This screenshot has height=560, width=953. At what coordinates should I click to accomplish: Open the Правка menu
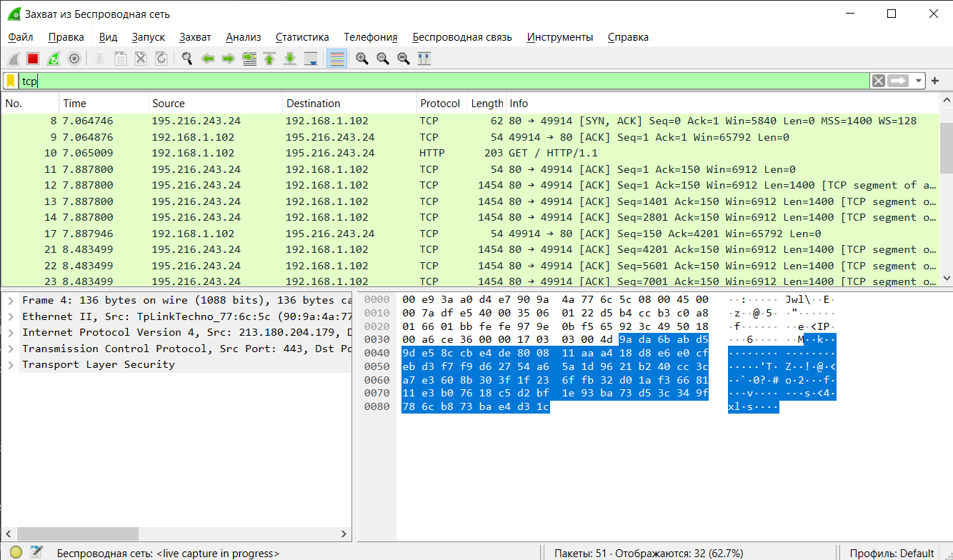click(66, 37)
